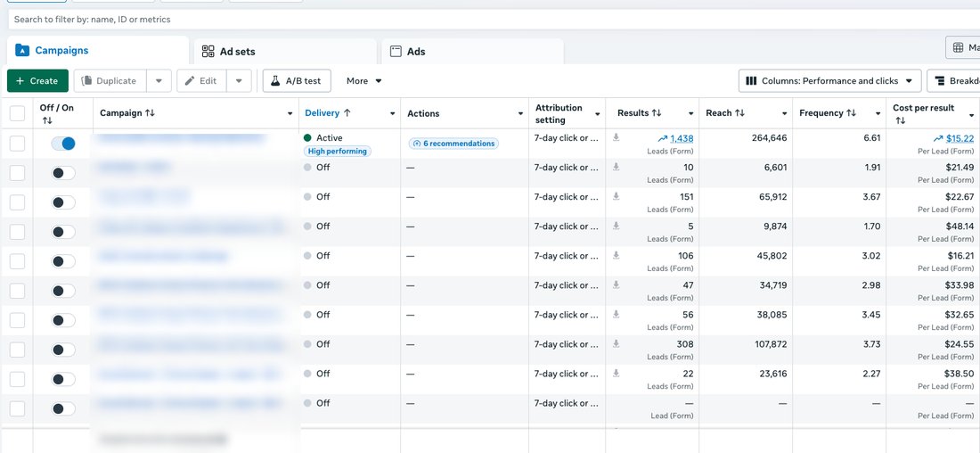Open the Frequency column header menu
This screenshot has width=980, height=453.
pyautogui.click(x=878, y=114)
